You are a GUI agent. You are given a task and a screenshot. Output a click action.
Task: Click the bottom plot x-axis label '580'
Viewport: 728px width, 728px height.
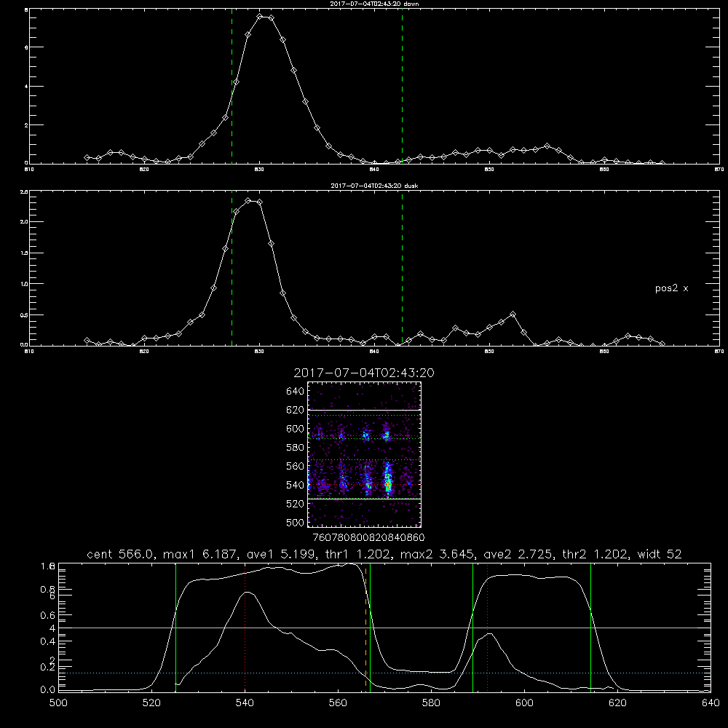tap(431, 703)
